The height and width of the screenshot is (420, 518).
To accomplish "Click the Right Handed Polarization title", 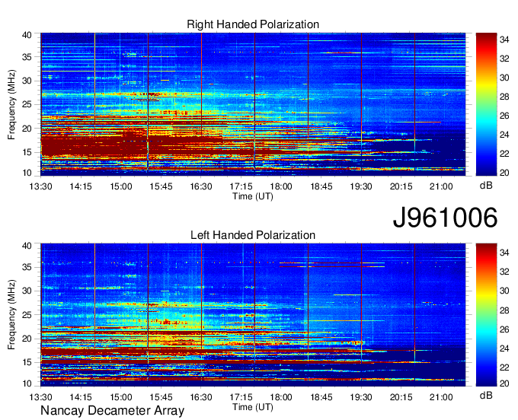I will click(x=253, y=24).
